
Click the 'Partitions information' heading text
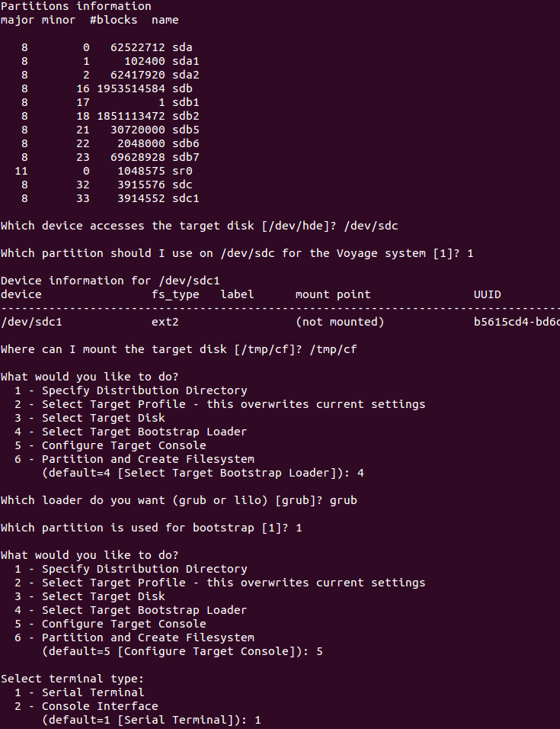pyautogui.click(x=76, y=7)
